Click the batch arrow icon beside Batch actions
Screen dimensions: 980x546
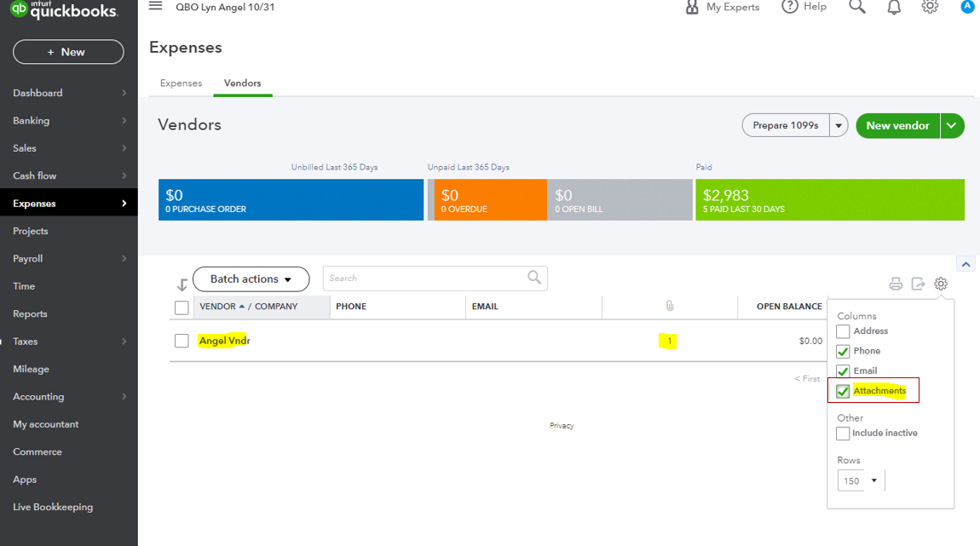coord(182,284)
